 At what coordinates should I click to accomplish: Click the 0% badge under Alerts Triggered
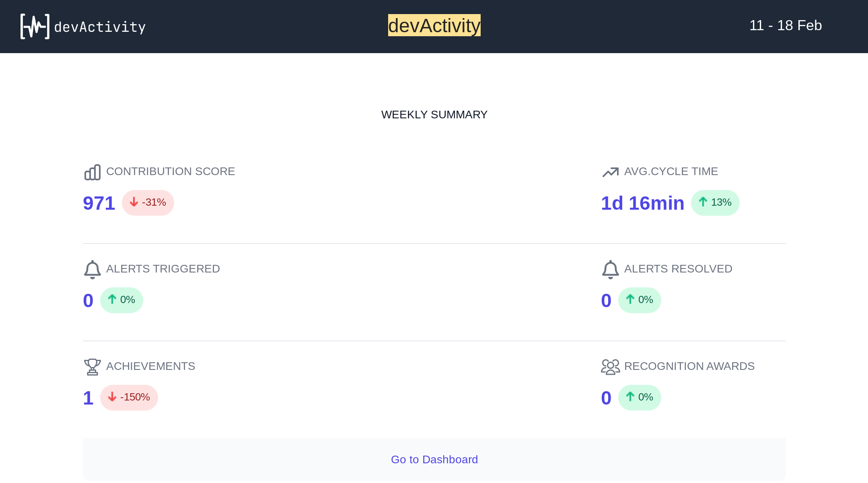121,300
